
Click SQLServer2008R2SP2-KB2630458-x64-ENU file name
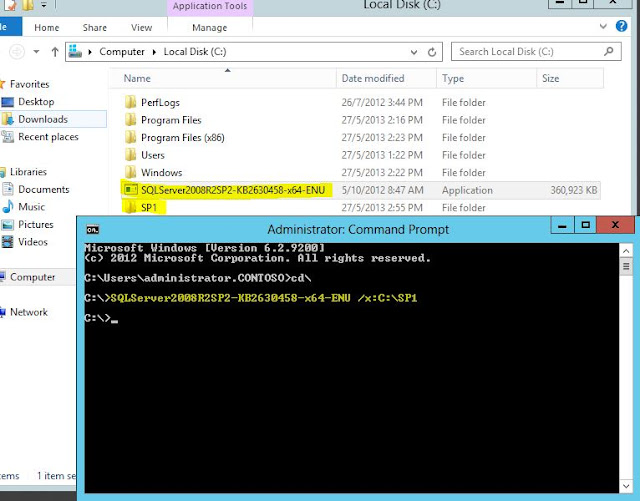(233, 190)
